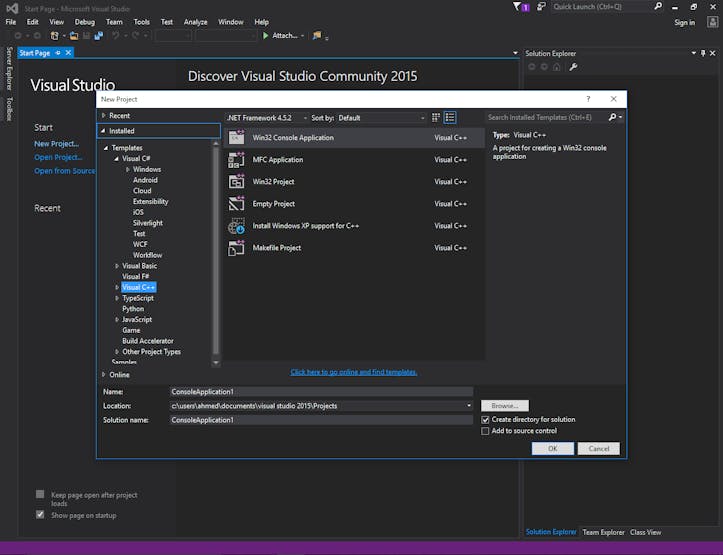Open the Tools menu
Image resolution: width=723 pixels, height=555 pixels.
click(x=142, y=22)
